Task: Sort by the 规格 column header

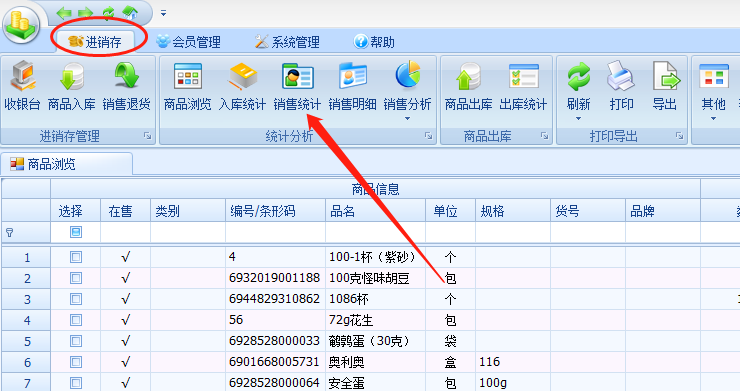Action: [513, 211]
